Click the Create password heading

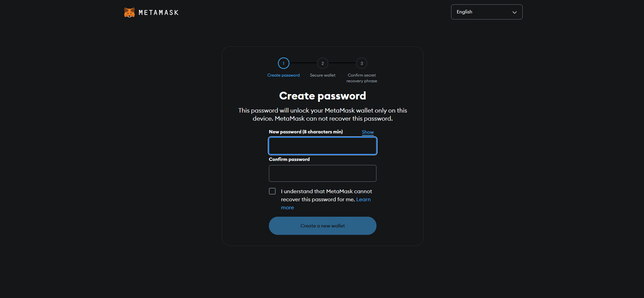click(x=323, y=96)
